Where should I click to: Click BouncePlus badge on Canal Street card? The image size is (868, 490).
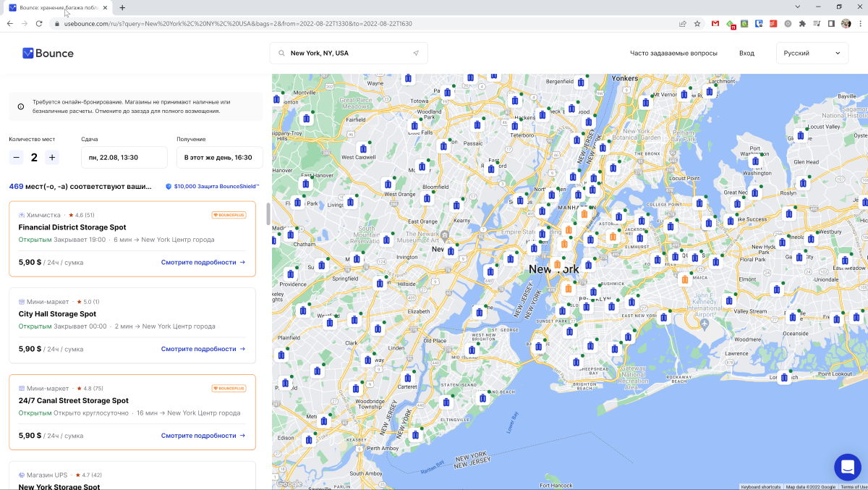tap(229, 388)
